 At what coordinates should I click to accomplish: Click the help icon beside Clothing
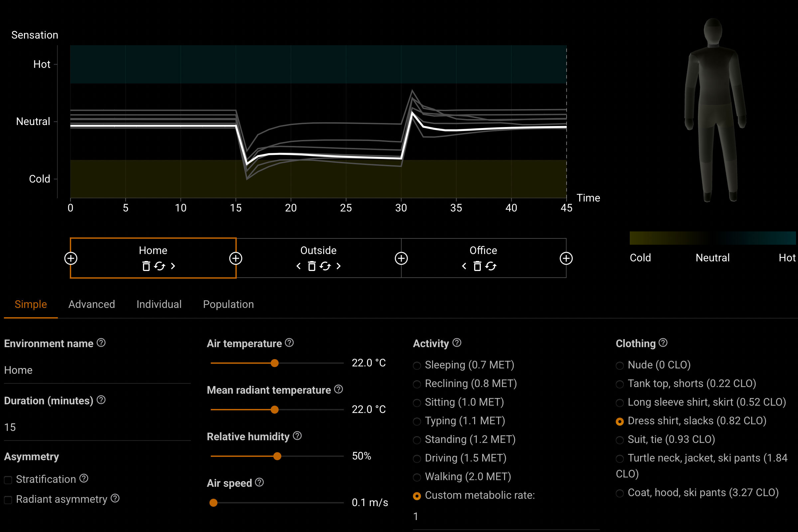click(663, 343)
